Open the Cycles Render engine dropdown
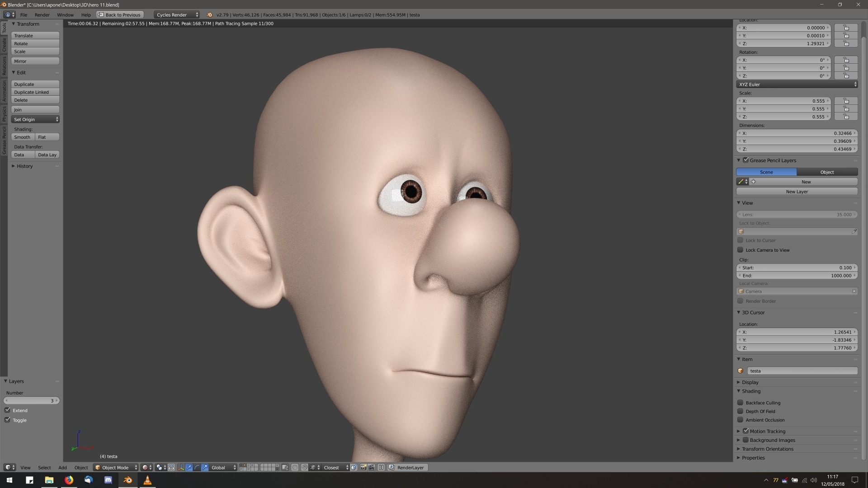Viewport: 868px width, 488px height. (x=176, y=14)
